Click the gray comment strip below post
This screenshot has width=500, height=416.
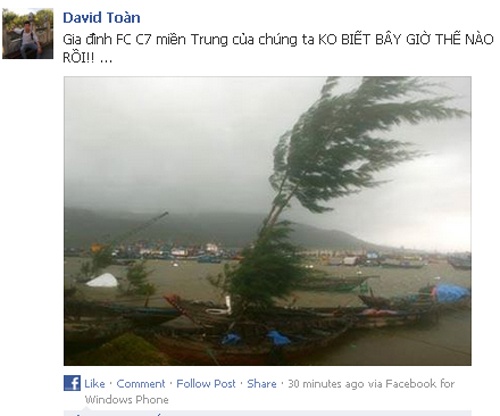click(x=268, y=413)
